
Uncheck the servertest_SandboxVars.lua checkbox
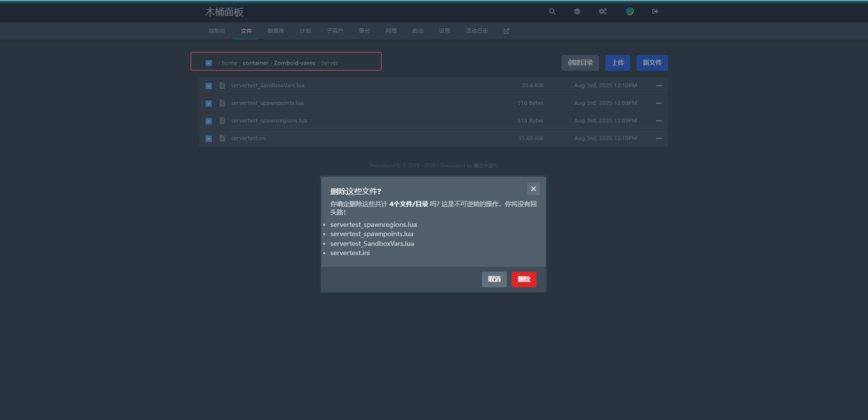[209, 86]
